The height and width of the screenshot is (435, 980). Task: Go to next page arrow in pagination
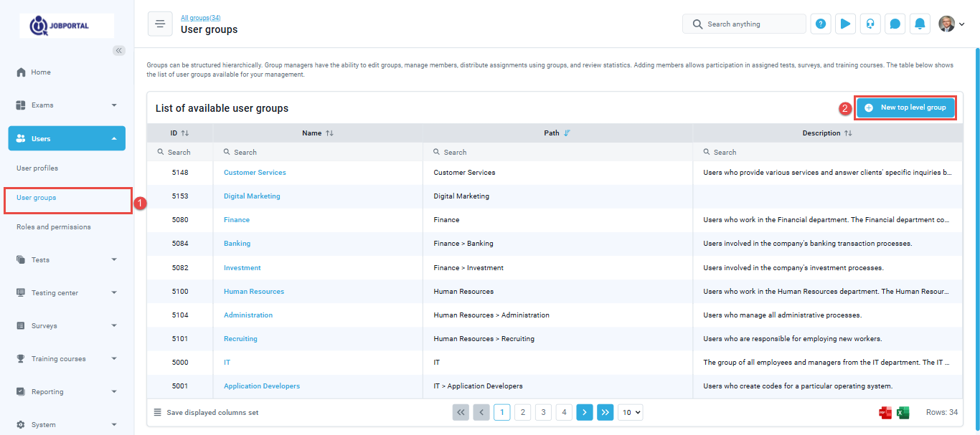click(x=585, y=412)
